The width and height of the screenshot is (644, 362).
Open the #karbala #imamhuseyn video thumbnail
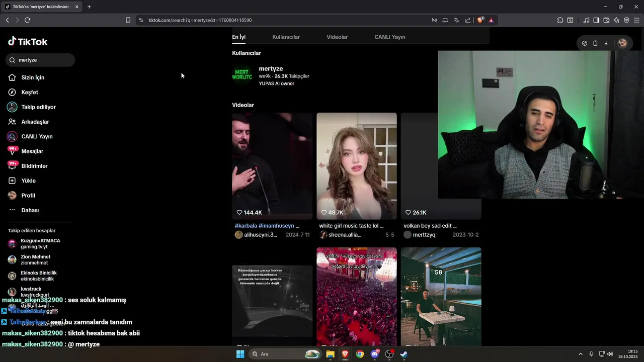click(272, 166)
